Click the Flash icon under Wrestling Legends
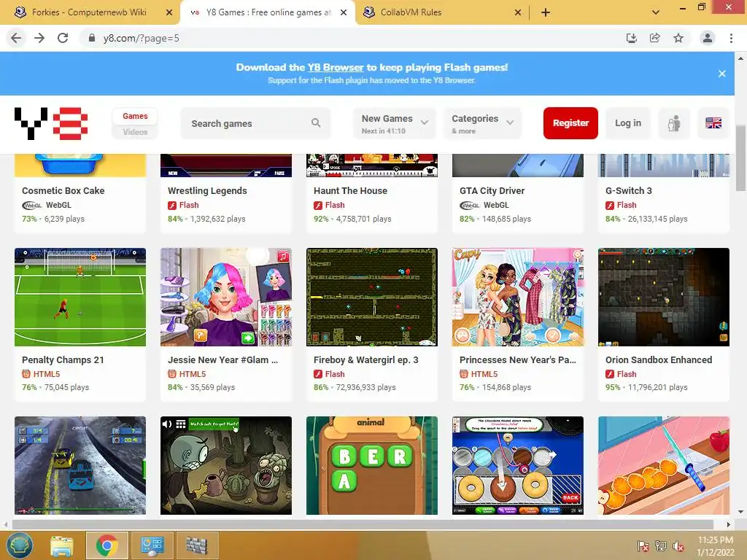Viewport: 747px width, 560px height. [172, 205]
